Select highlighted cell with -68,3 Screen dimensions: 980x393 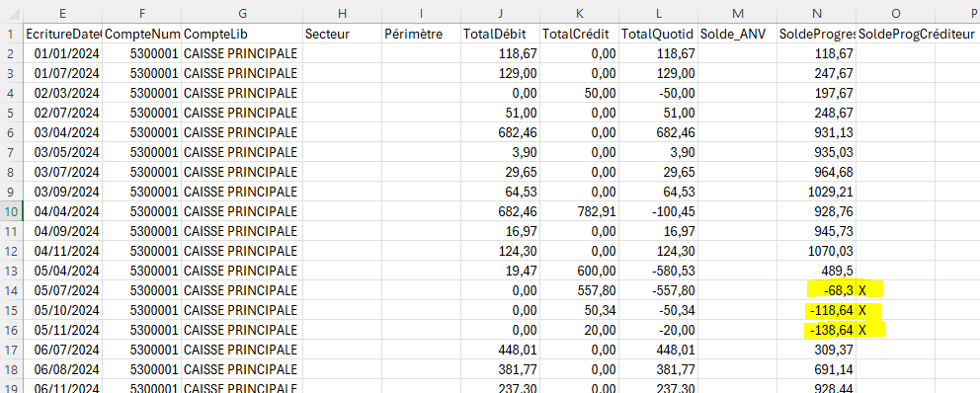click(817, 290)
